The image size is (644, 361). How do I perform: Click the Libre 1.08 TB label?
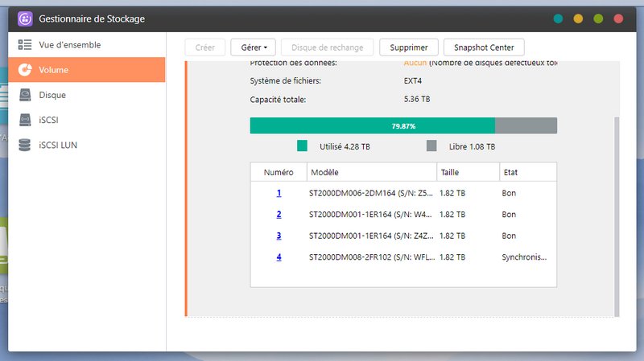pyautogui.click(x=472, y=146)
